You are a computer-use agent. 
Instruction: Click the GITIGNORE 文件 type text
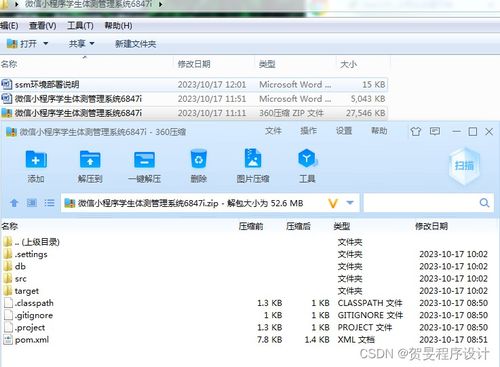tap(370, 315)
